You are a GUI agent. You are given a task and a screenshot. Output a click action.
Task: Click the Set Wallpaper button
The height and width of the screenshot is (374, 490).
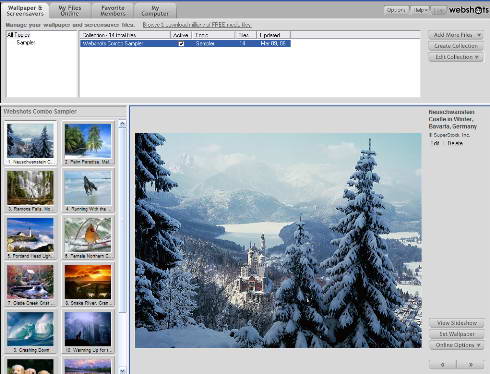[x=457, y=334]
